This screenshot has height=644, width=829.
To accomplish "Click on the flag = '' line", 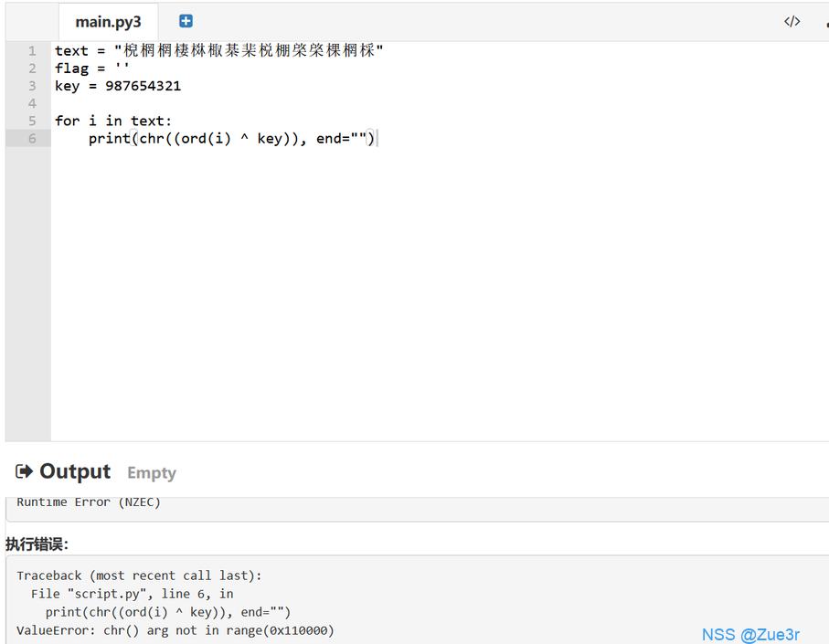I will click(x=92, y=69).
